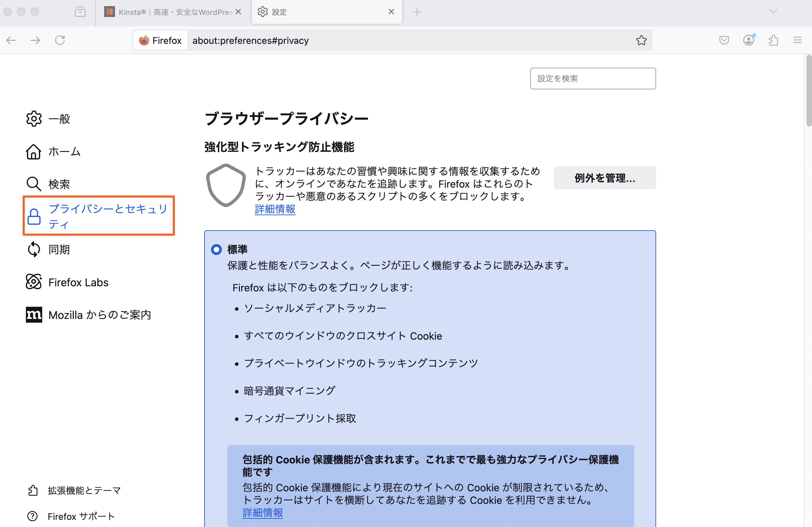Save page to Pocket
The height and width of the screenshot is (527, 812).
[x=724, y=40]
